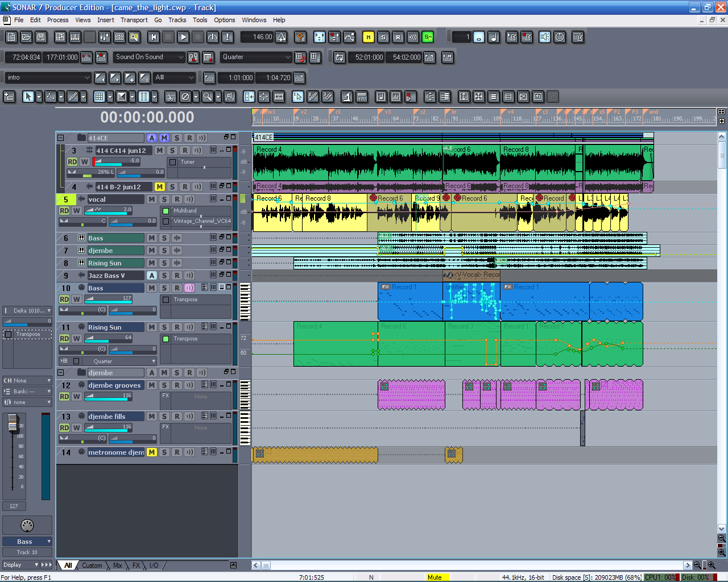Select the arrow Select tool
The width and height of the screenshot is (728, 582).
27,97
